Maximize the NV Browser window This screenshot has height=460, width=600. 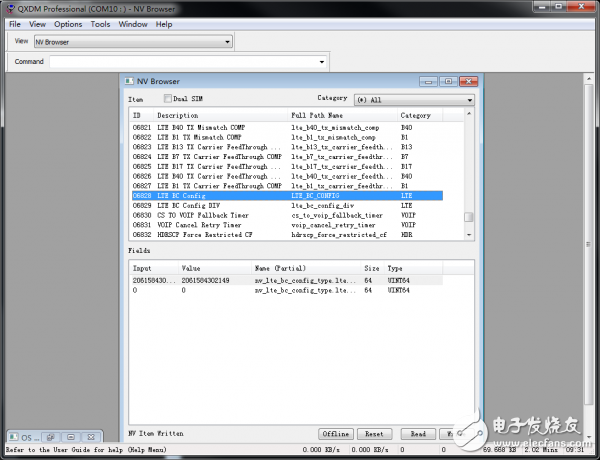tap(447, 81)
